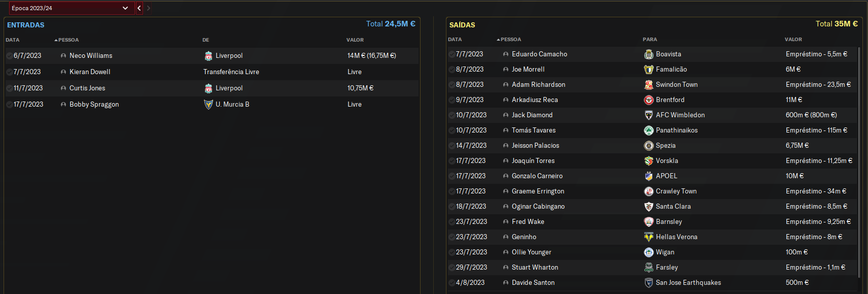Open the Panathinaikos club page link
This screenshot has height=294, width=868.
[677, 130]
